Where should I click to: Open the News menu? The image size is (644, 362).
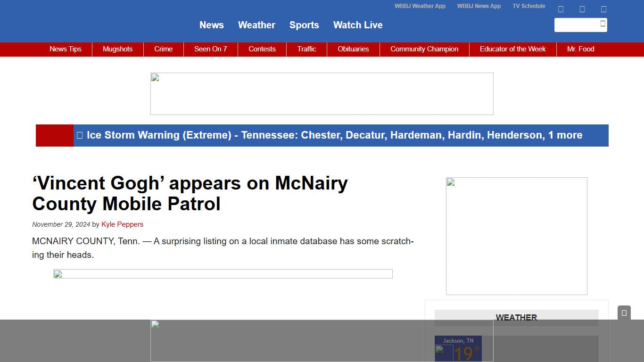coord(211,25)
